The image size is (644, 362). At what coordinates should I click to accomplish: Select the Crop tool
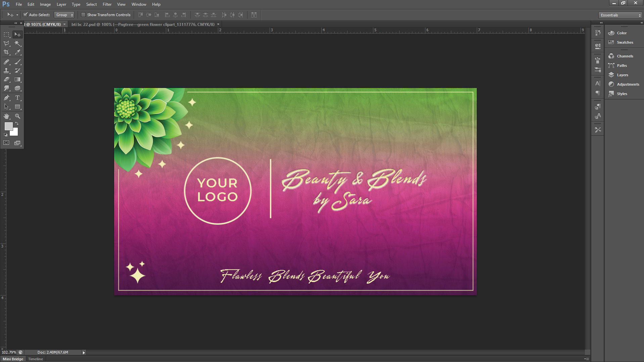(6, 52)
